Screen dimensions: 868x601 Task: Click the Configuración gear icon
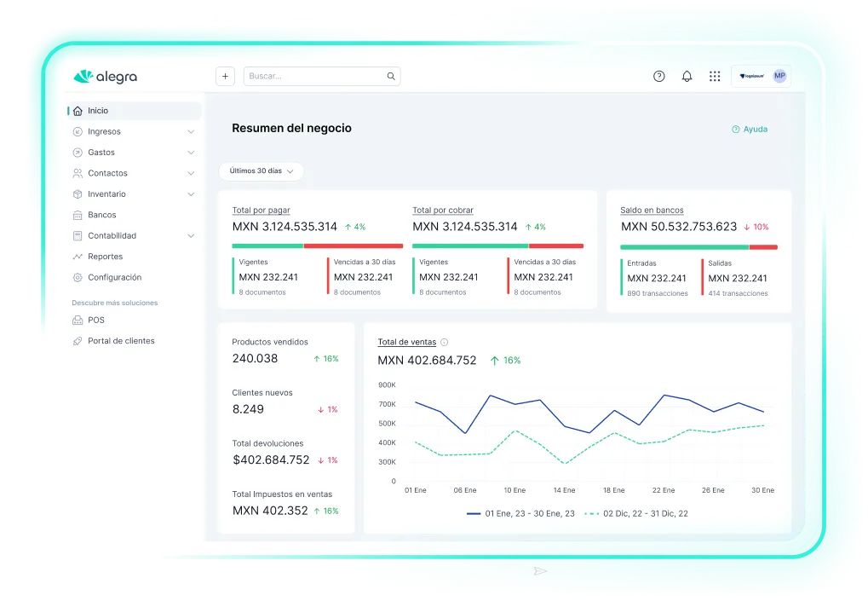coord(78,278)
